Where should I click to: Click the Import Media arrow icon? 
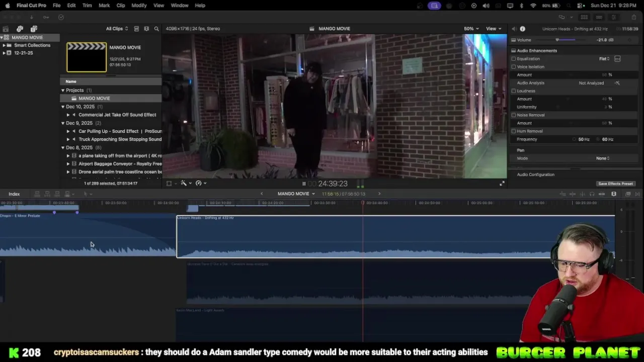pos(31,17)
